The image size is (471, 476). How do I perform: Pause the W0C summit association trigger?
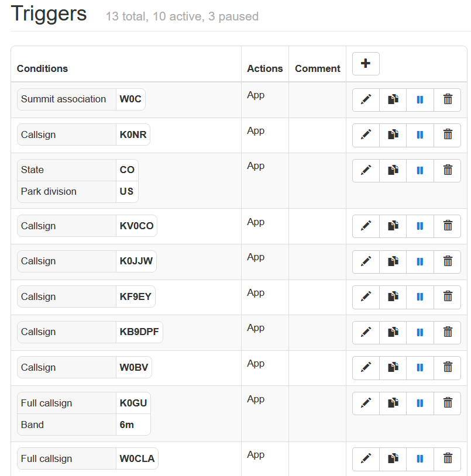420,99
